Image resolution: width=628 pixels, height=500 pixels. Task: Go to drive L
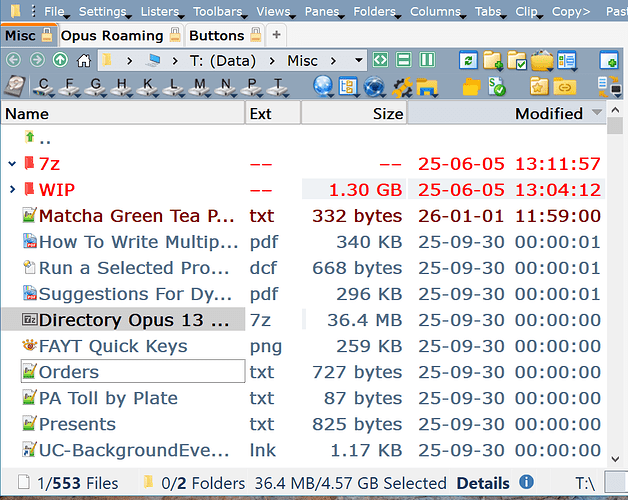coord(173,87)
